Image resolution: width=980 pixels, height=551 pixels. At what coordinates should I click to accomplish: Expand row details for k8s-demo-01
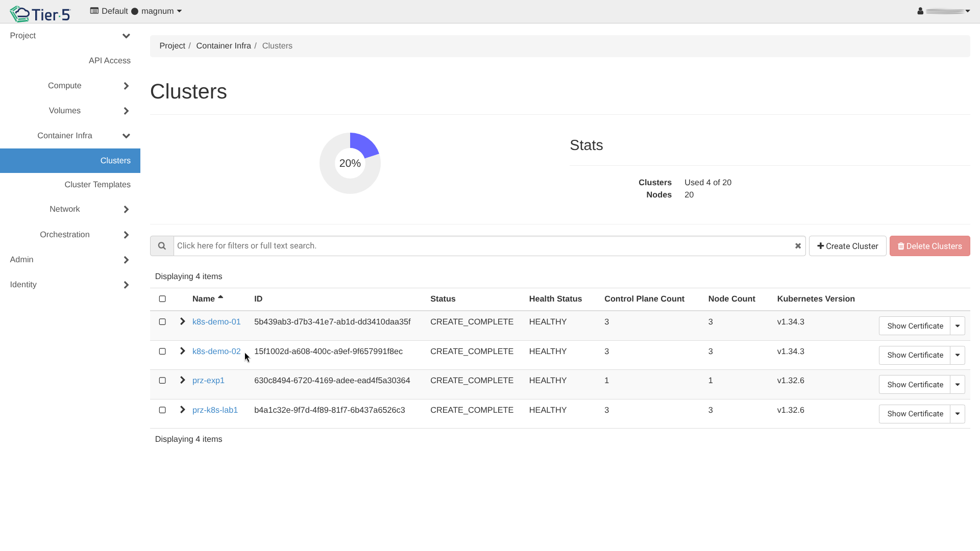click(182, 321)
